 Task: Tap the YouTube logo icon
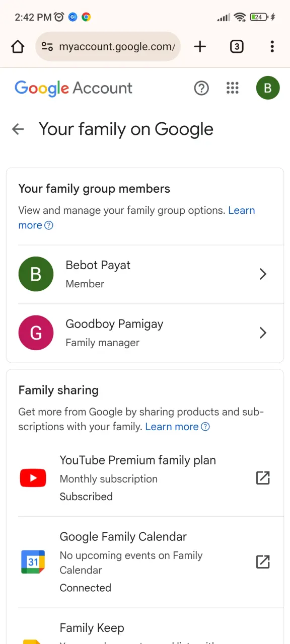33,478
